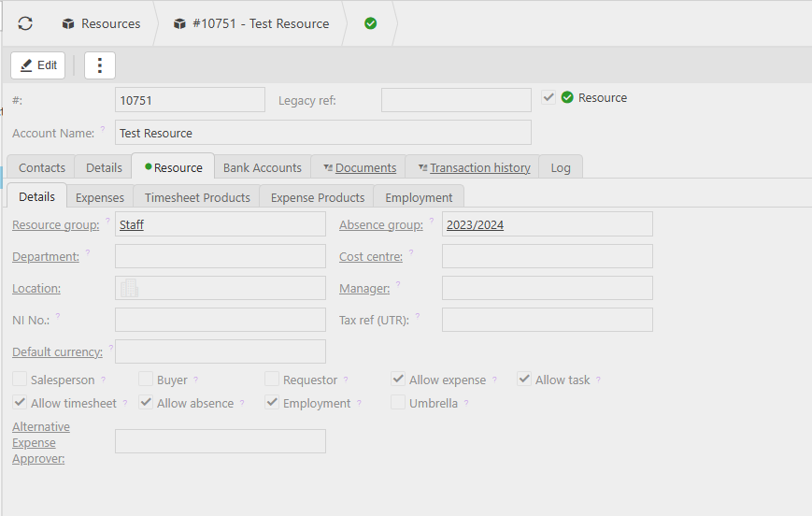Click help icon next to Umbrella
Image resolution: width=812 pixels, height=516 pixels.
click(466, 403)
